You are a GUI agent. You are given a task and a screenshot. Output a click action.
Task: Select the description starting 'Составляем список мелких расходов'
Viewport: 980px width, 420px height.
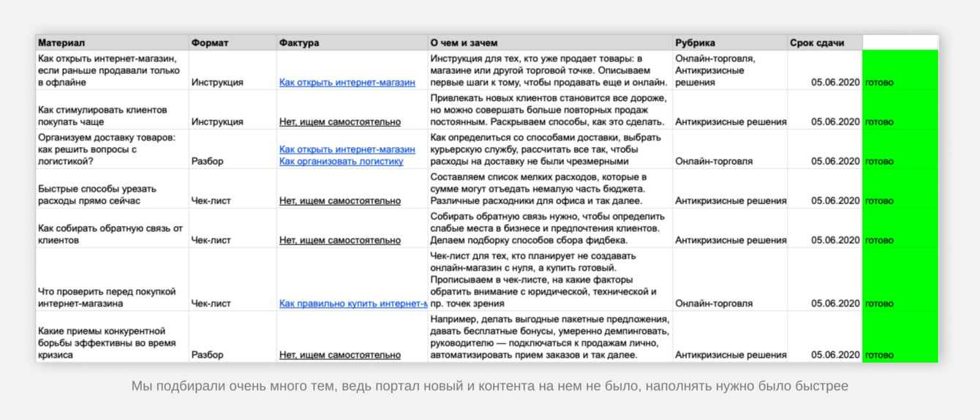point(549,189)
